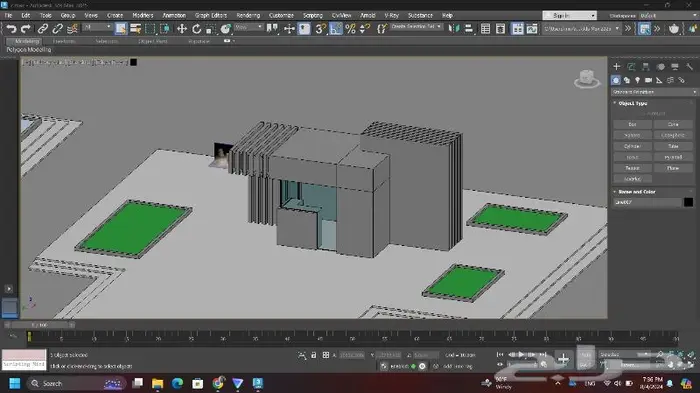The height and width of the screenshot is (393, 700).
Task: Toggle Percent Snap
Action: pos(350,29)
